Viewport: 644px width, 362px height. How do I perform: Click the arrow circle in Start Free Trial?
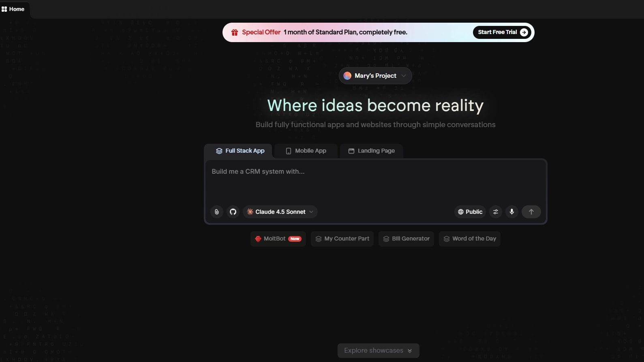[x=524, y=32]
